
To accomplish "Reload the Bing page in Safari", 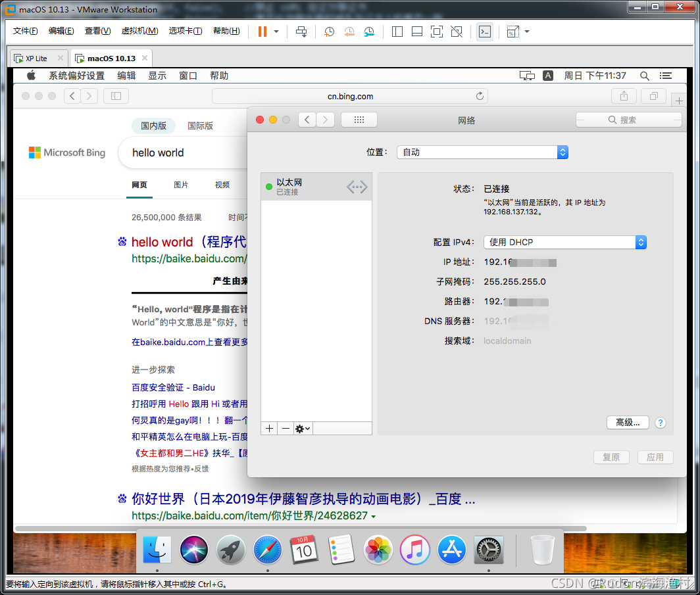I will [x=480, y=96].
